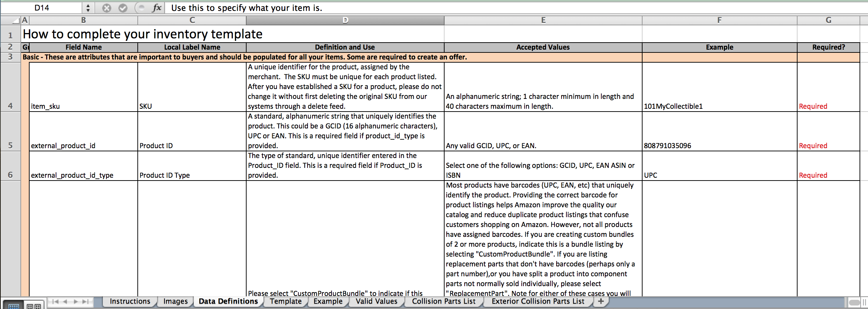Click the 'Definition and Use' header cell
The image size is (868, 309).
tap(345, 47)
